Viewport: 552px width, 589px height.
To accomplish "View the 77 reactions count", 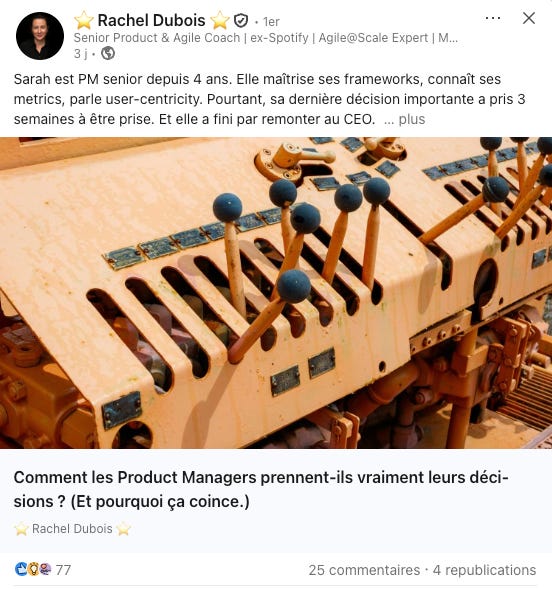I will tap(63, 570).
